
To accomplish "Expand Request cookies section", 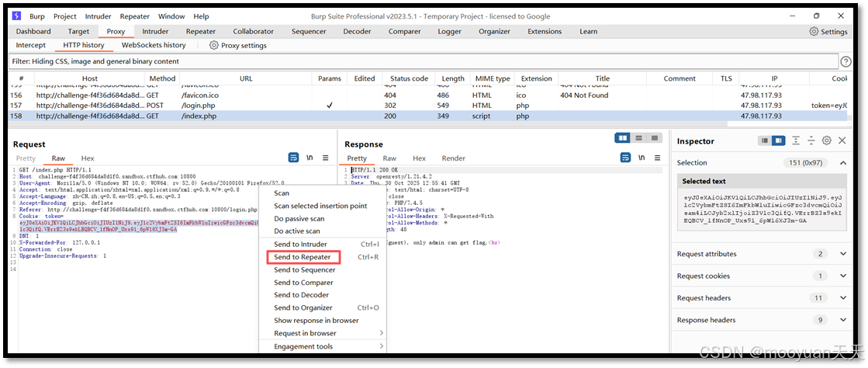I will pyautogui.click(x=843, y=276).
